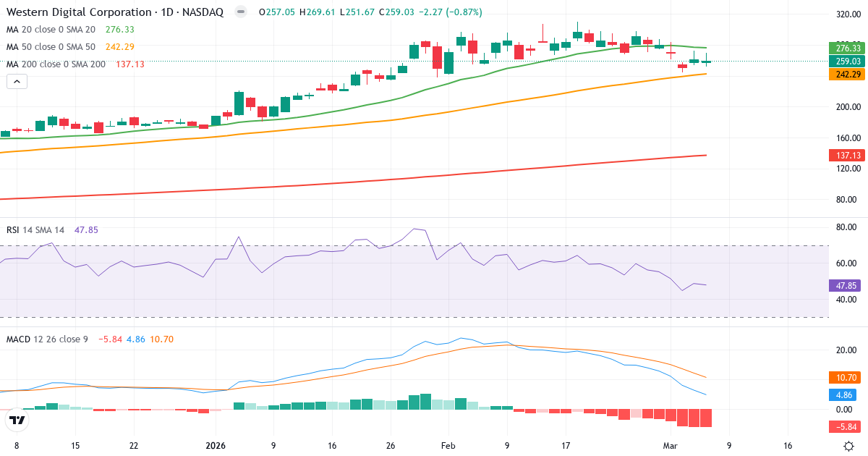Toggle the symbol visibility eye icon
Image resolution: width=868 pixels, height=456 pixels.
239,12
